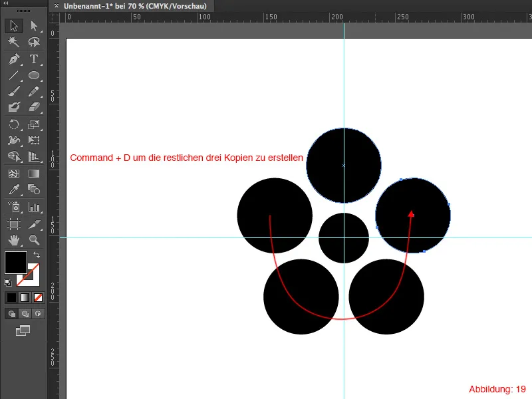Click the black Fill color swatch

pos(15,262)
